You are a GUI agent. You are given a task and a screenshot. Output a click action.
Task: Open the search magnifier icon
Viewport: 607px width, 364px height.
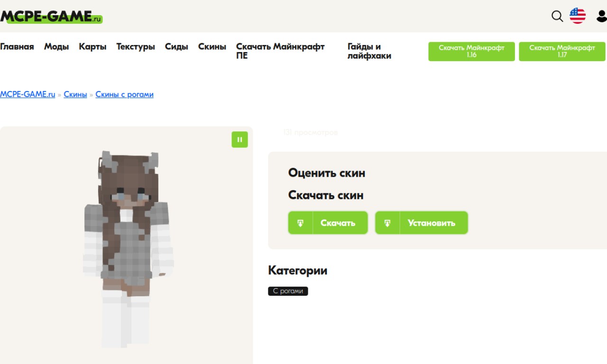pyautogui.click(x=557, y=17)
